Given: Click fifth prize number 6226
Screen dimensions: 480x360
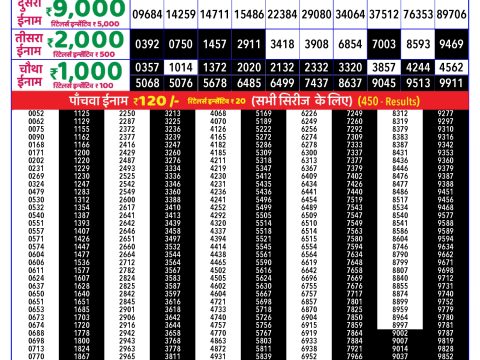Looking at the screenshot, I should (309, 113).
